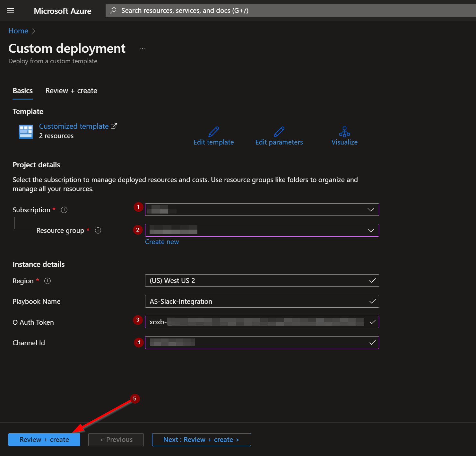Click the external link icon beside Customized template
Screen dimensions: 476x456
click(114, 126)
